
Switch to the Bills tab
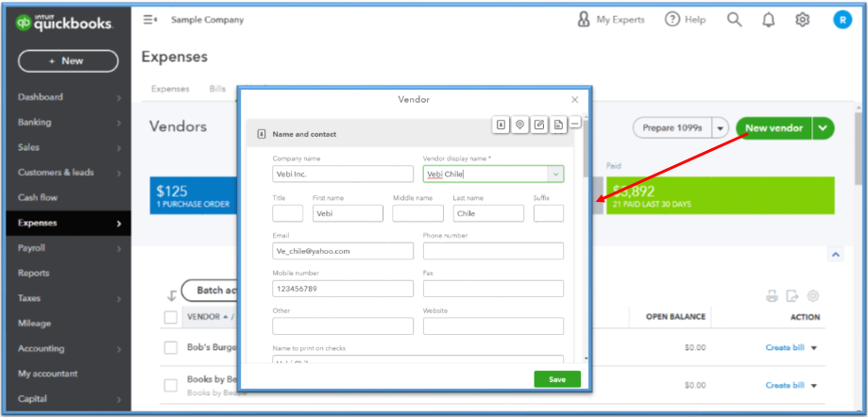pos(217,89)
